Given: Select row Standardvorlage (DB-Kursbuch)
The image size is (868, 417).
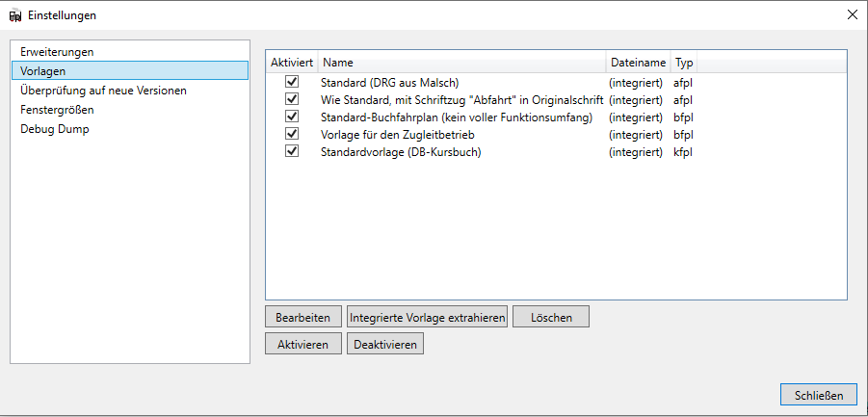Looking at the screenshot, I should pos(556,152).
